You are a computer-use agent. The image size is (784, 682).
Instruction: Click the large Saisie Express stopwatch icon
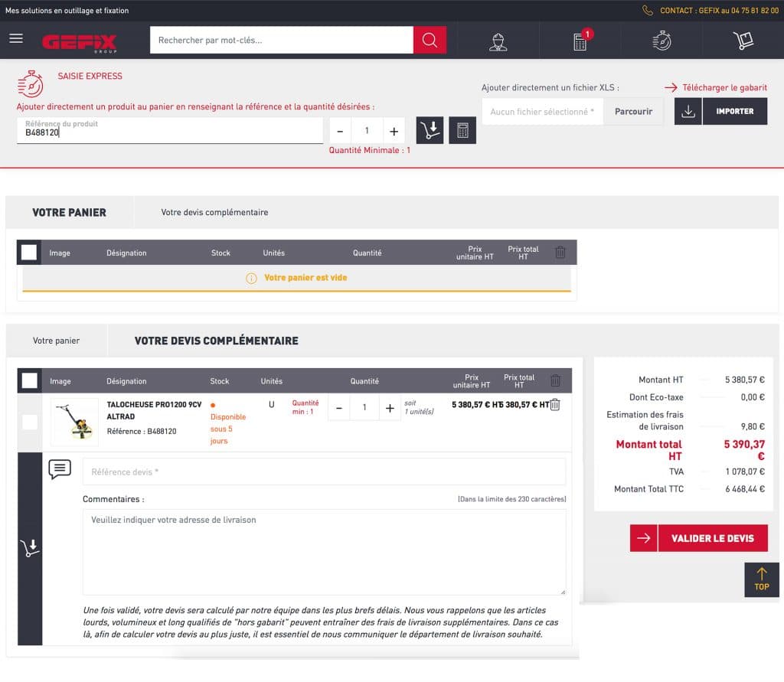[31, 83]
